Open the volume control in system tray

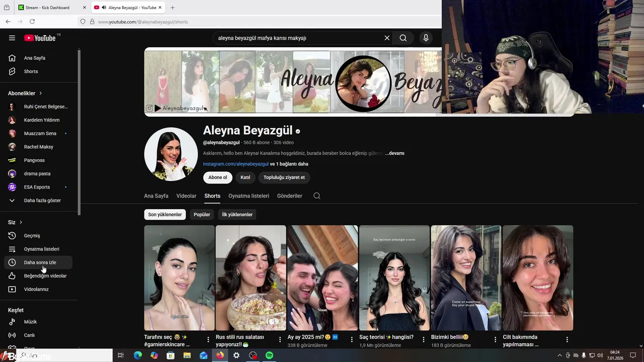click(x=600, y=355)
